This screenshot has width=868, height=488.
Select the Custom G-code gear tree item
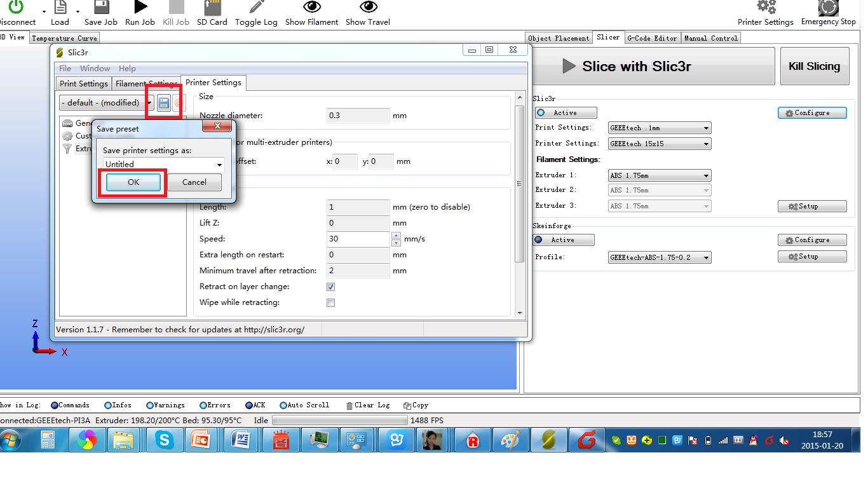pos(67,136)
